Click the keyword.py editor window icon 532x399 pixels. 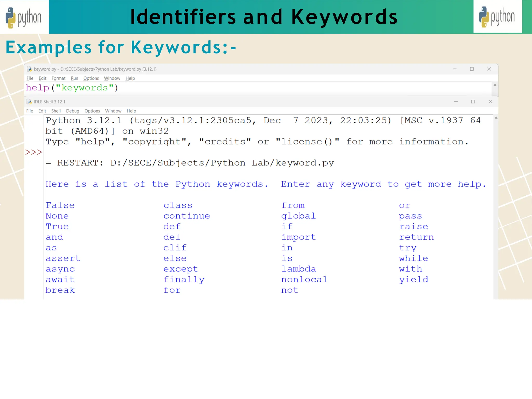29,69
